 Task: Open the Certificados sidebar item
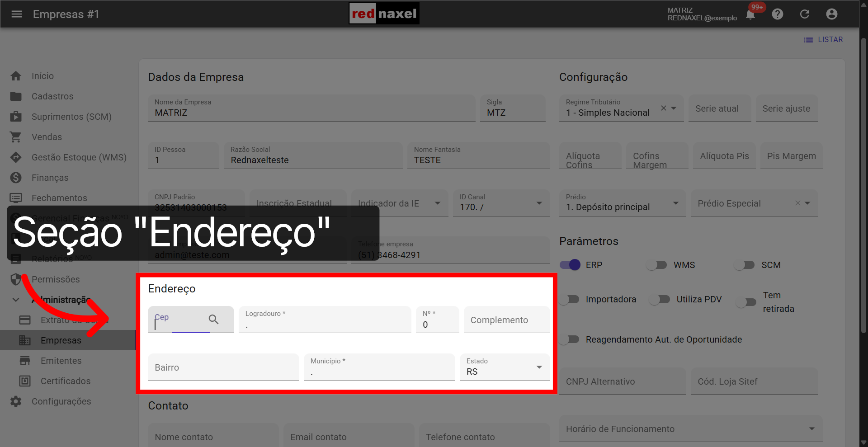coord(66,381)
